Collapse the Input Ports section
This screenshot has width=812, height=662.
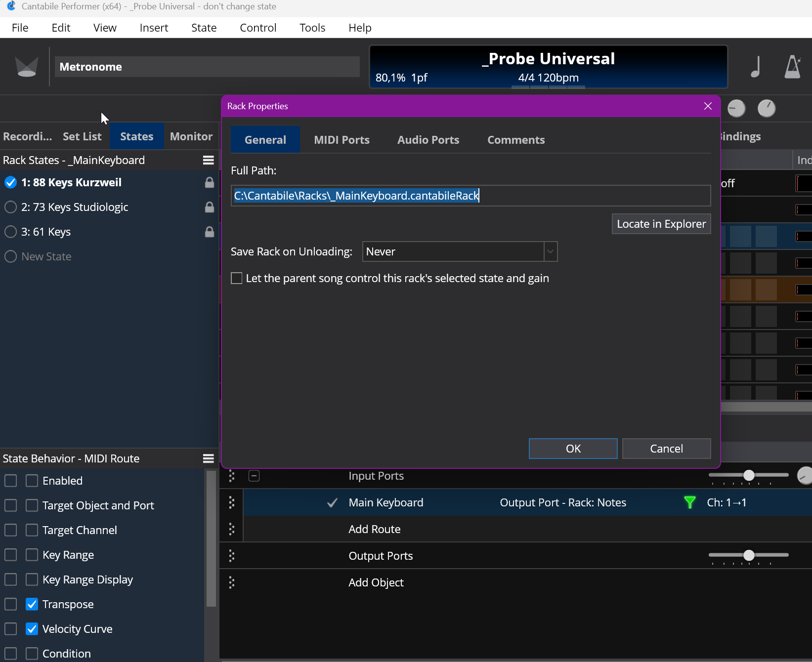[x=254, y=476]
